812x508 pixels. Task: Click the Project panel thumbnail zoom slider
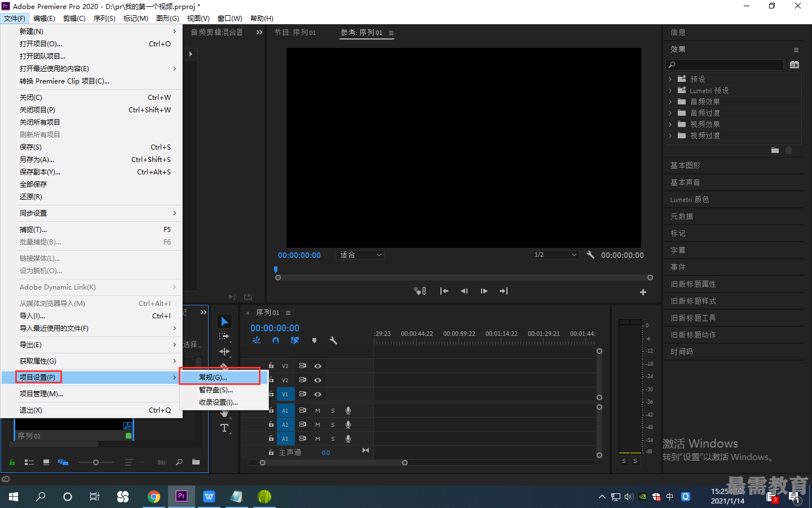point(96,462)
